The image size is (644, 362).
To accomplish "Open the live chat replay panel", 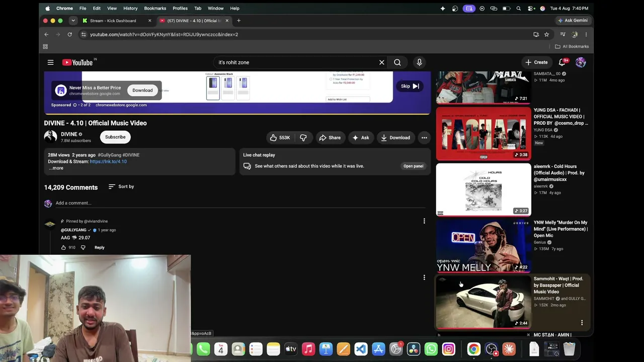I will pos(413,166).
